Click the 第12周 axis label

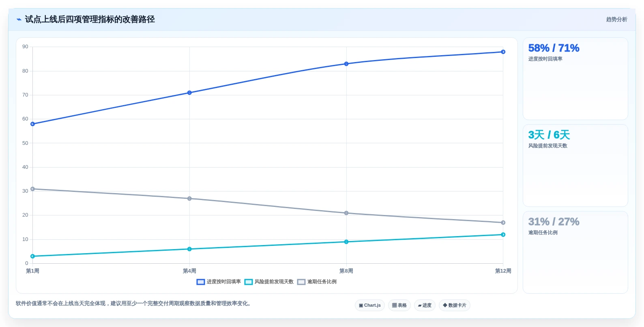[503, 271]
